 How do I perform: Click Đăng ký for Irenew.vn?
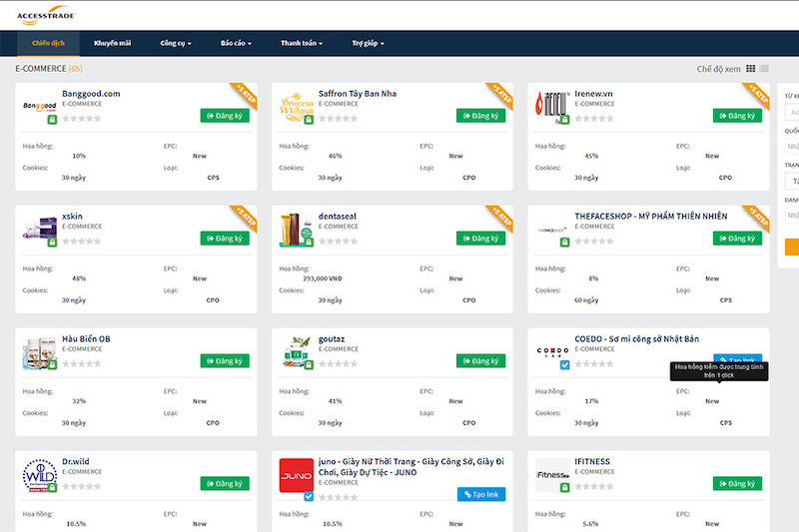[x=737, y=116]
